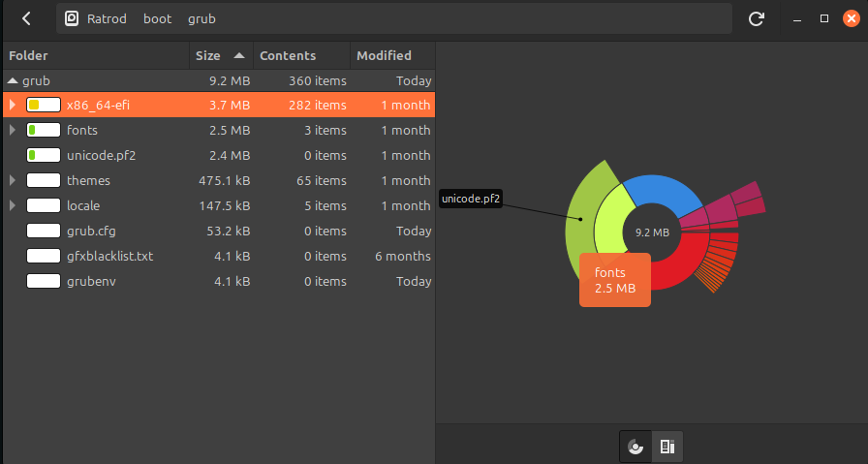Rescan the folder with the reload icon
Image resolution: width=868 pixels, height=464 pixels.
pos(757,18)
